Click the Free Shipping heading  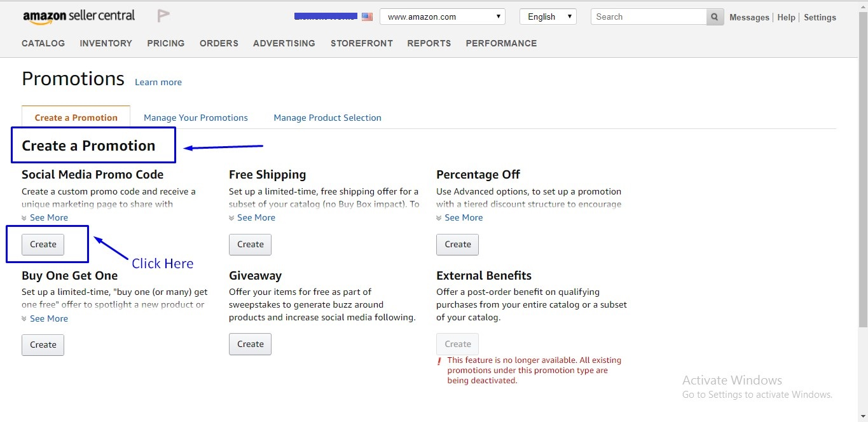[268, 174]
